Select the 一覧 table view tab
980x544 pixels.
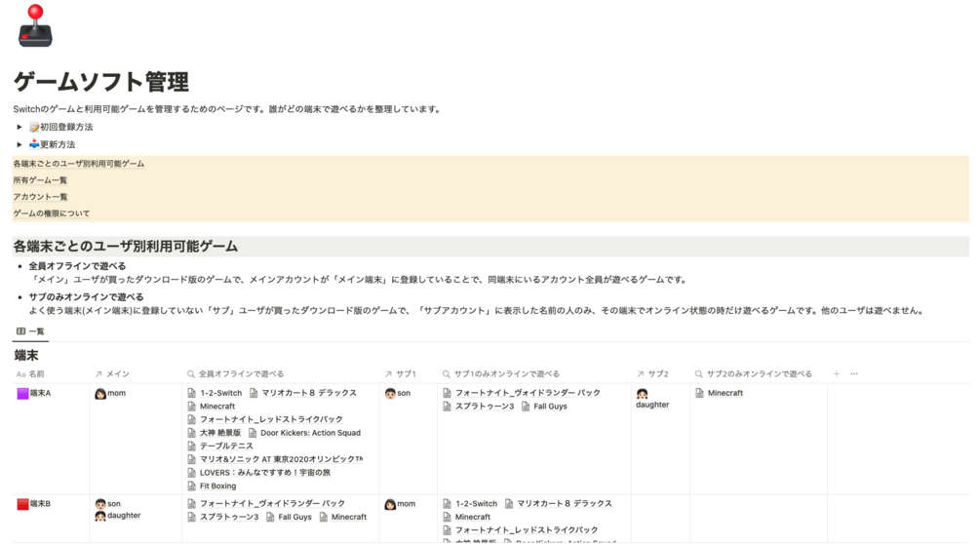coord(30,331)
